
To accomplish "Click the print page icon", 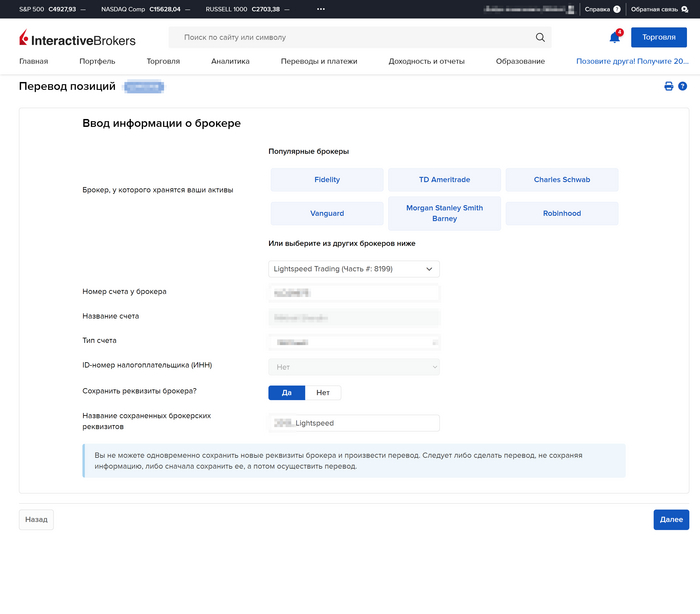I will click(x=669, y=87).
